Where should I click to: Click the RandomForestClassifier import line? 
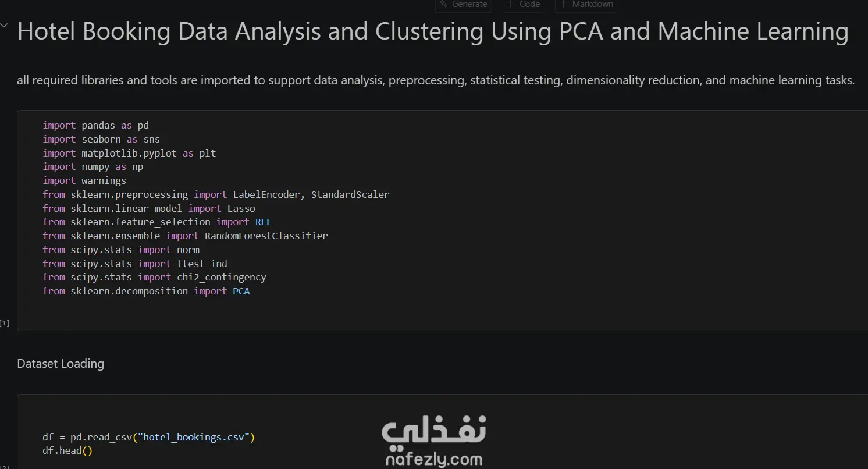185,236
